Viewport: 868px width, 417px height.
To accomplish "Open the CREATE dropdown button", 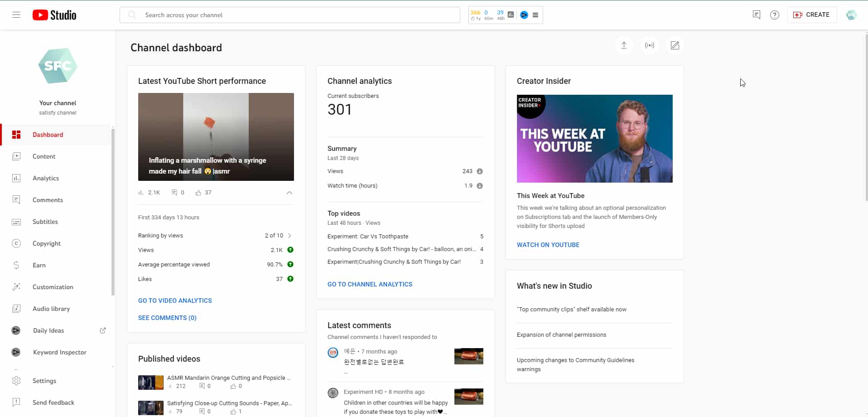I will pyautogui.click(x=811, y=15).
